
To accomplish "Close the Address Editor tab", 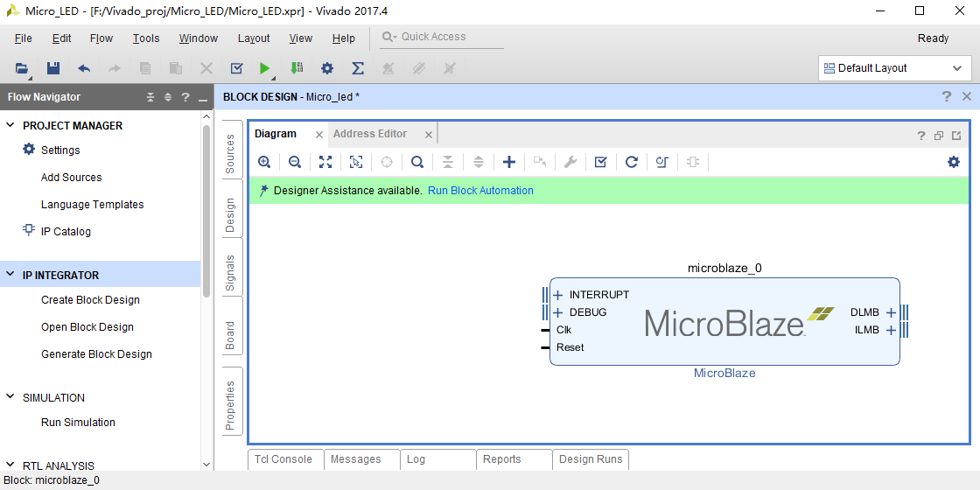I will point(428,135).
